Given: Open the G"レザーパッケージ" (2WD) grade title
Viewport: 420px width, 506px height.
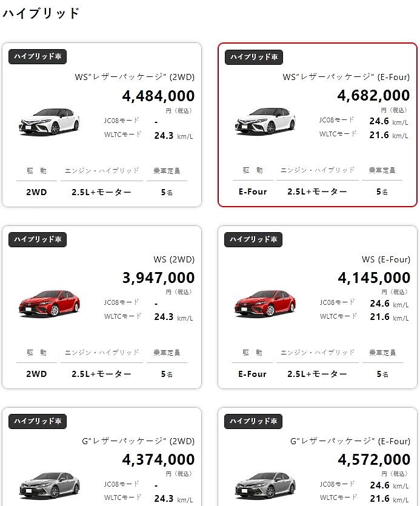Looking at the screenshot, I should pyautogui.click(x=138, y=441).
